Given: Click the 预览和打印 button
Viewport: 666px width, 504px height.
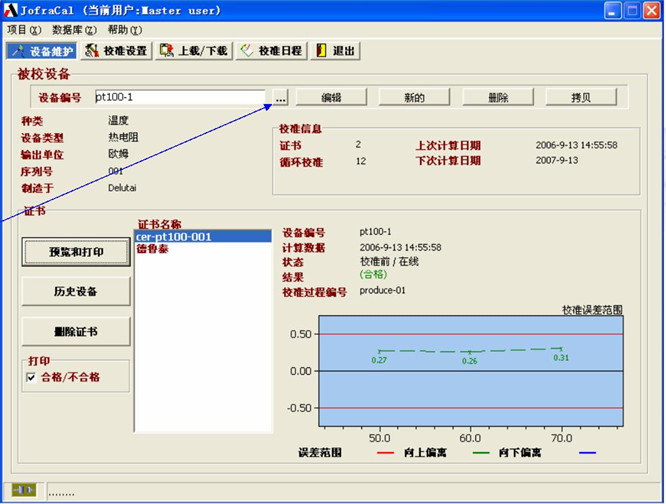Looking at the screenshot, I should (x=76, y=252).
